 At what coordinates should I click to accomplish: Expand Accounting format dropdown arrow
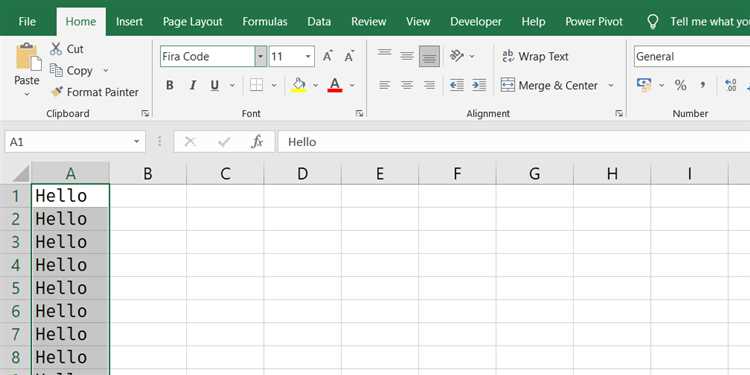662,85
